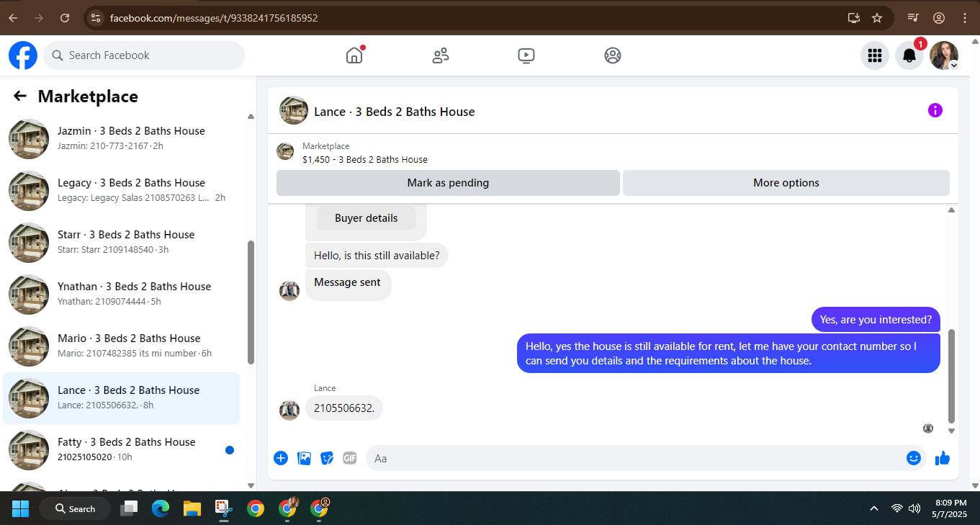Click the 'Yes, are you interested?' message

pos(876,320)
